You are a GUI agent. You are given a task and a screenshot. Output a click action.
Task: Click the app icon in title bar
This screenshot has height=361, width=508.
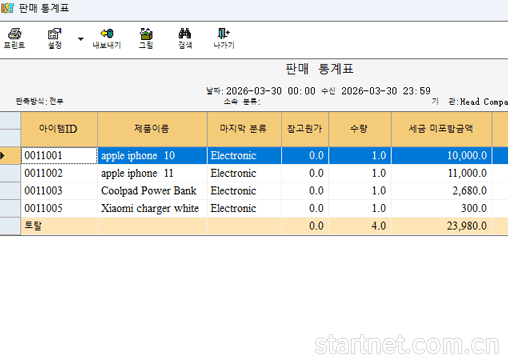pyautogui.click(x=7, y=8)
